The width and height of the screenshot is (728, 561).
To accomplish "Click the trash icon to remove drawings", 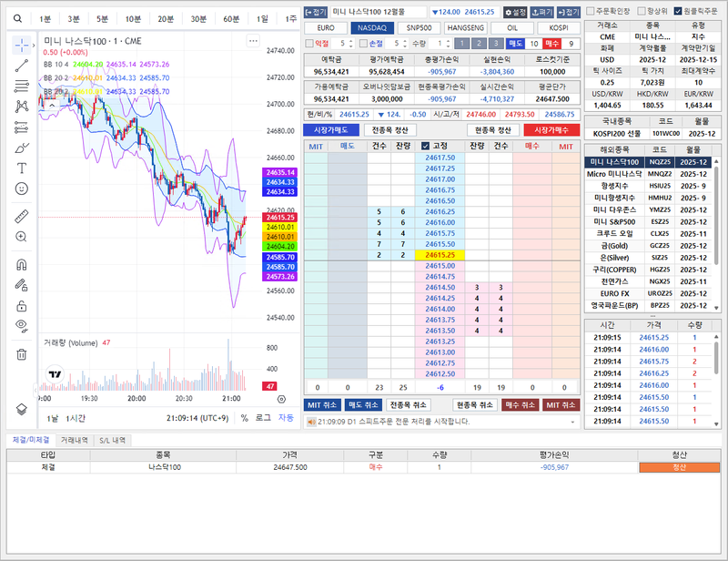I will [x=22, y=353].
